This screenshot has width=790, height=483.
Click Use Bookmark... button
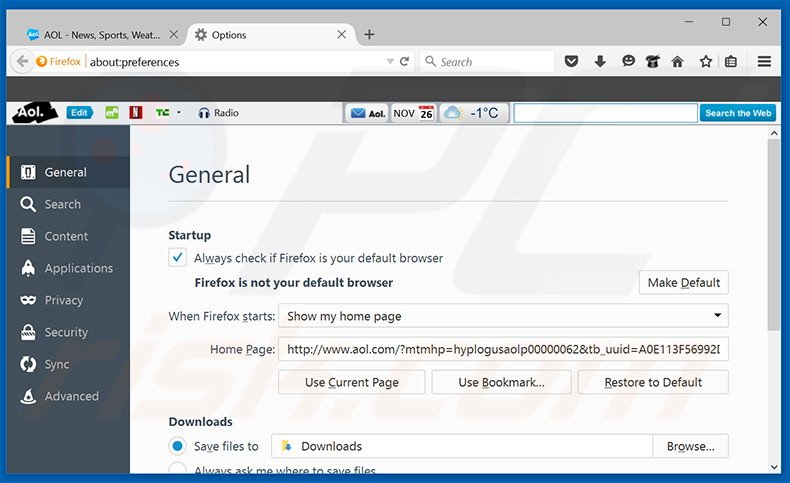point(501,382)
